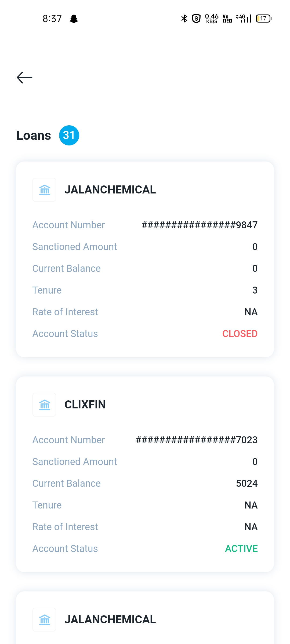Viewport: 290px width, 644px height.
Task: Tap bank icon on first JALANCHEMICAL card
Action: 44,190
